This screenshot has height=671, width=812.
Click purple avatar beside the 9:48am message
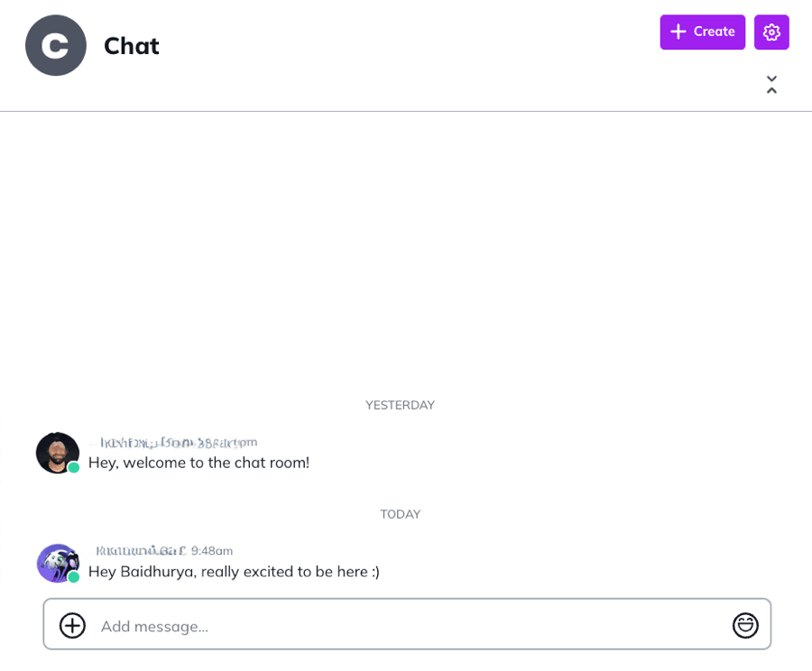point(56,562)
